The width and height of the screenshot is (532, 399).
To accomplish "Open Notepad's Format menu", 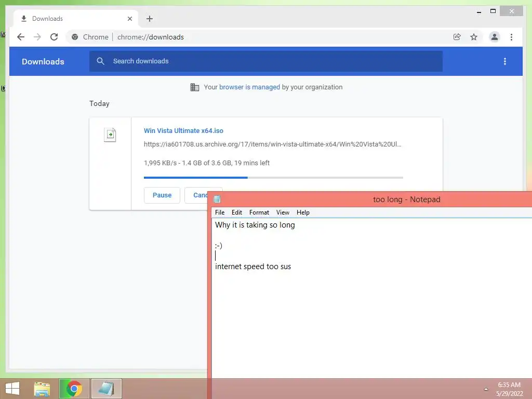I will point(259,212).
